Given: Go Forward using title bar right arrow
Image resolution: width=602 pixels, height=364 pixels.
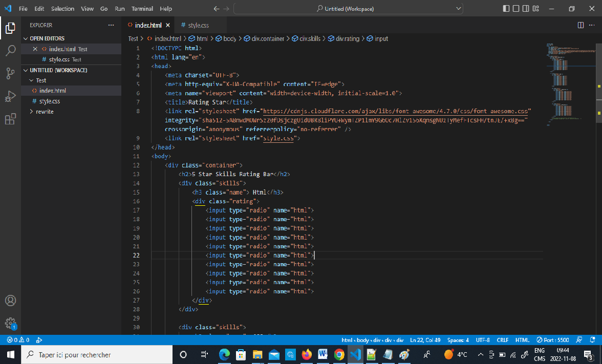Looking at the screenshot, I should click(x=226, y=8).
